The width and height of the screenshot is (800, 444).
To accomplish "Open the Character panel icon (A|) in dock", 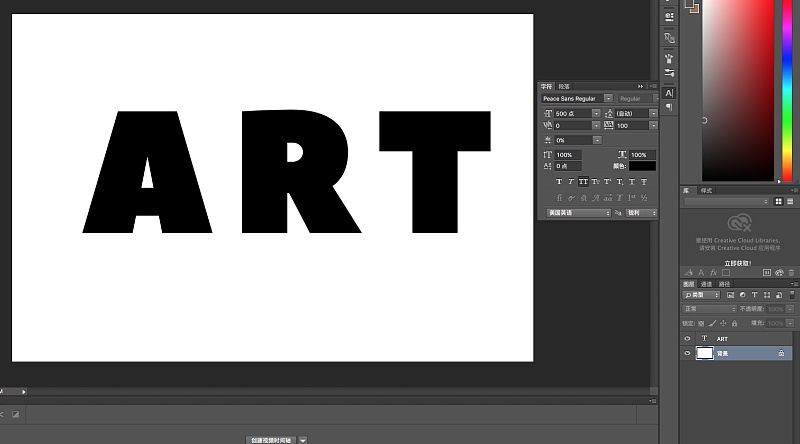I will point(669,93).
